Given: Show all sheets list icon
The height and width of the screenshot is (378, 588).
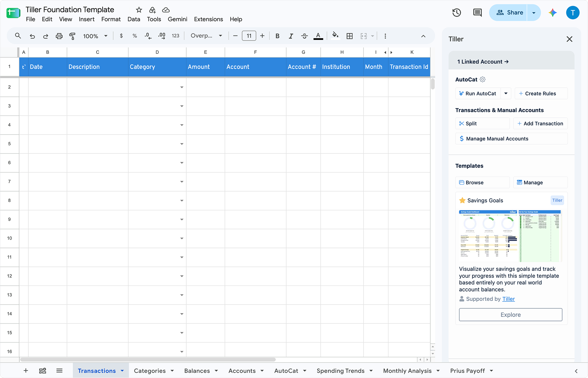Looking at the screenshot, I should coord(59,371).
